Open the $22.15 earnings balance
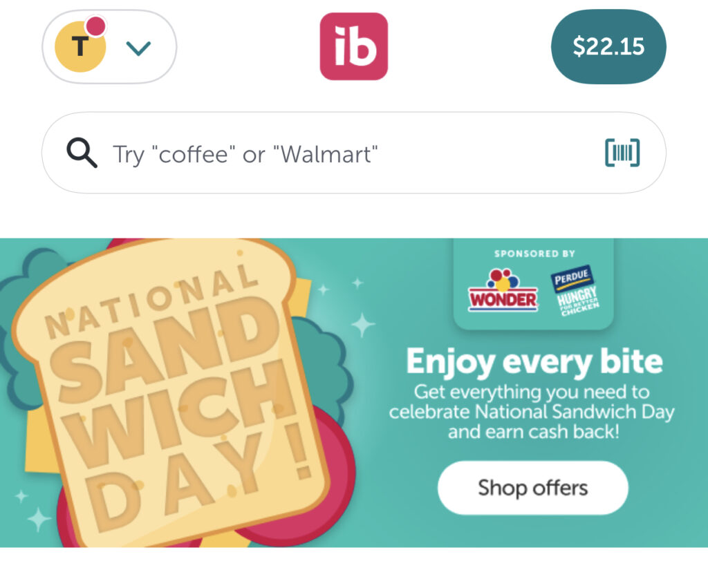Screen dimensions: 708x588 click(x=608, y=46)
